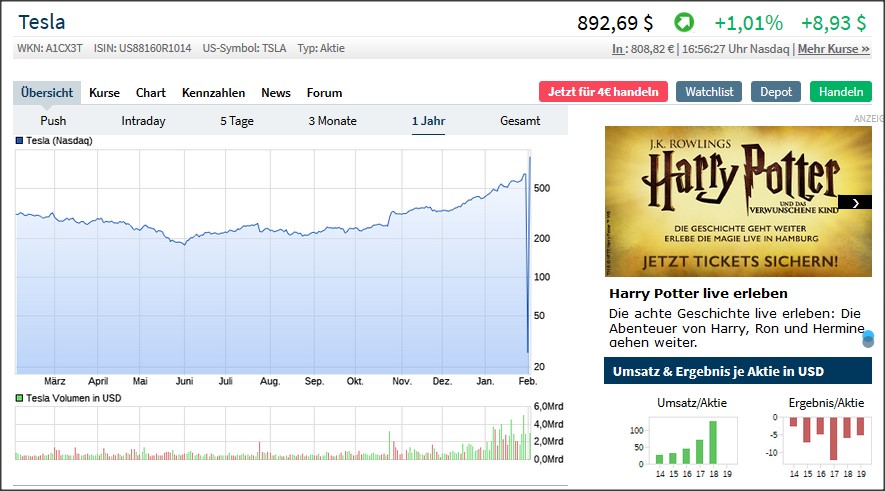This screenshot has height=491, width=885.
Task: Click the blue Tesla (Nasdaq) legend square
Action: [19, 141]
